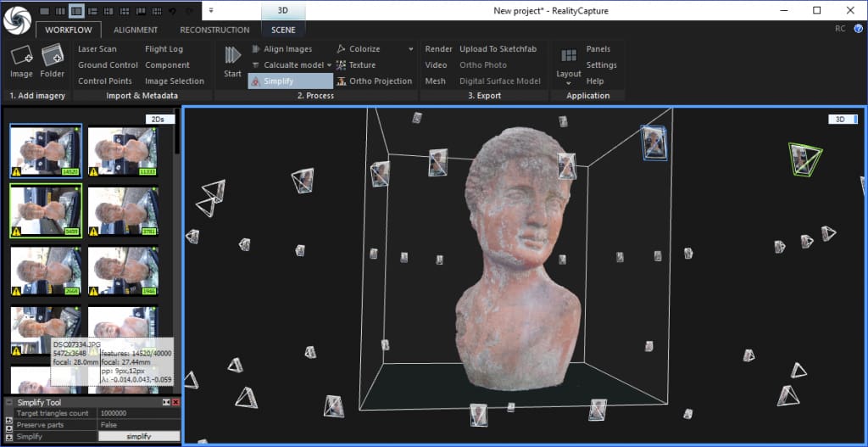The height and width of the screenshot is (447, 868).
Task: Click warning icon on thumbnail with 14520 features
Action: coord(16,171)
